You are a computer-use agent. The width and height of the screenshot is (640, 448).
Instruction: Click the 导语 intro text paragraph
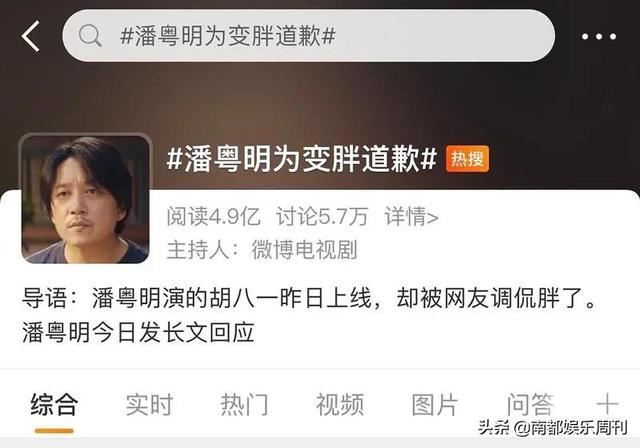(309, 315)
